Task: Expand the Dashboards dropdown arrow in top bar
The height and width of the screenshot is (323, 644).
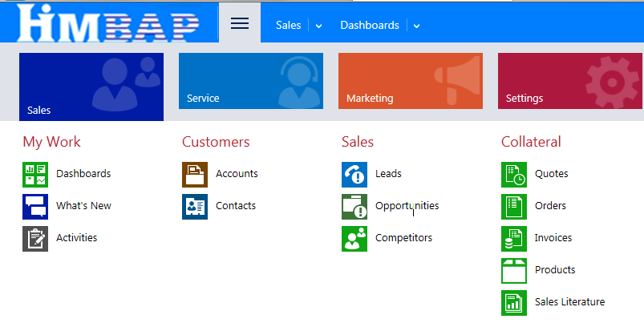Action: [417, 26]
